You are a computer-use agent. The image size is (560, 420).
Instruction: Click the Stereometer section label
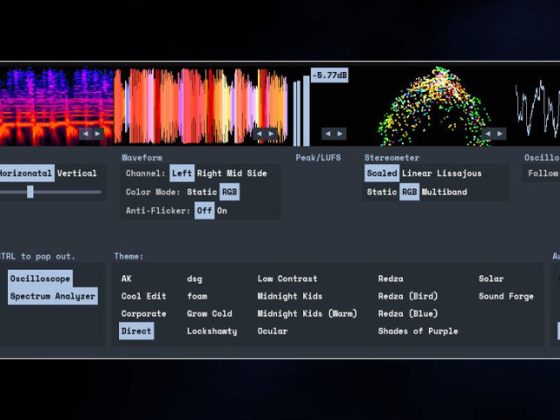tap(392, 158)
